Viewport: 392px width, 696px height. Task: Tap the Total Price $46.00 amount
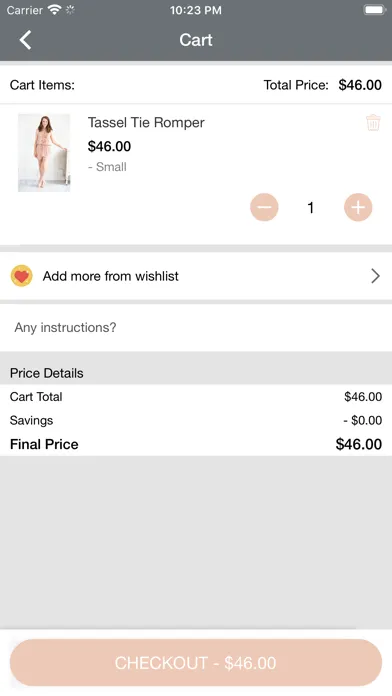pos(360,85)
